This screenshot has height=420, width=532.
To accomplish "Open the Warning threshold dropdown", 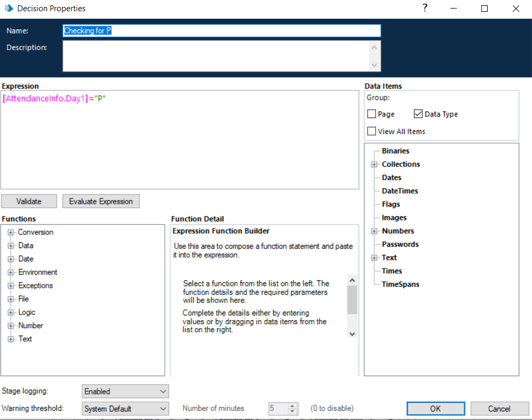I will [x=125, y=408].
